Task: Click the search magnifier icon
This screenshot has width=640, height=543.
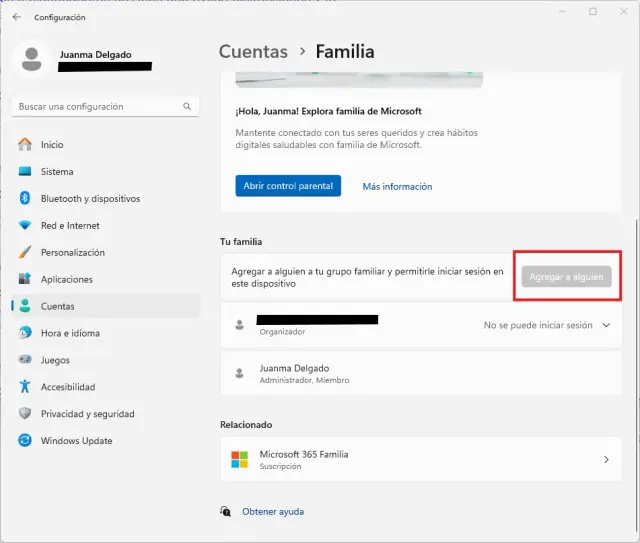Action: click(x=187, y=106)
